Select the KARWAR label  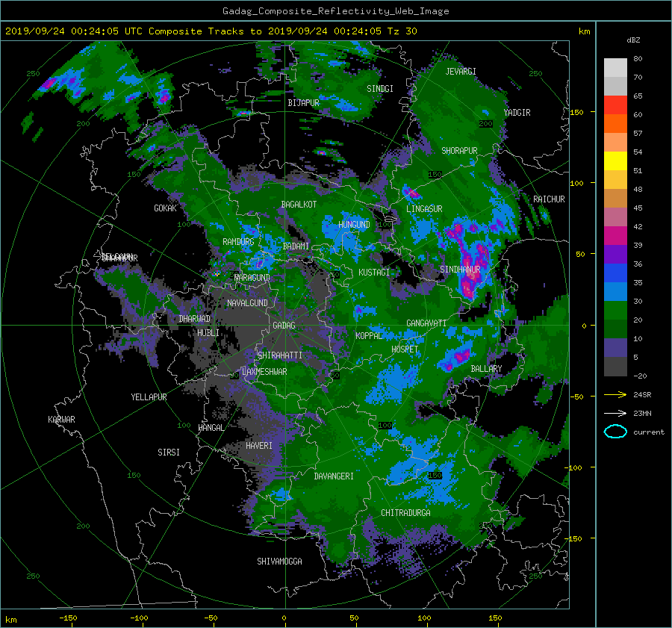61,420
